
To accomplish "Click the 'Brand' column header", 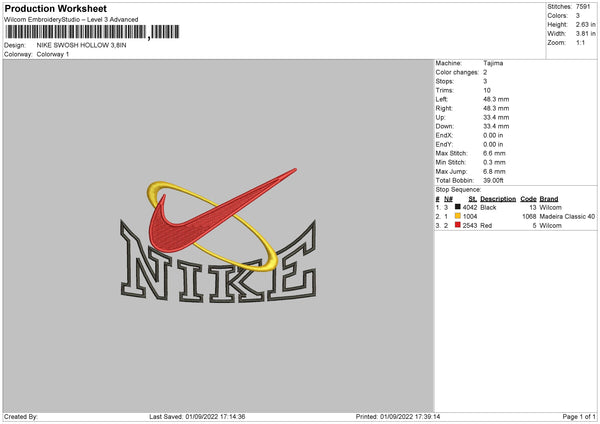I will click(549, 199).
